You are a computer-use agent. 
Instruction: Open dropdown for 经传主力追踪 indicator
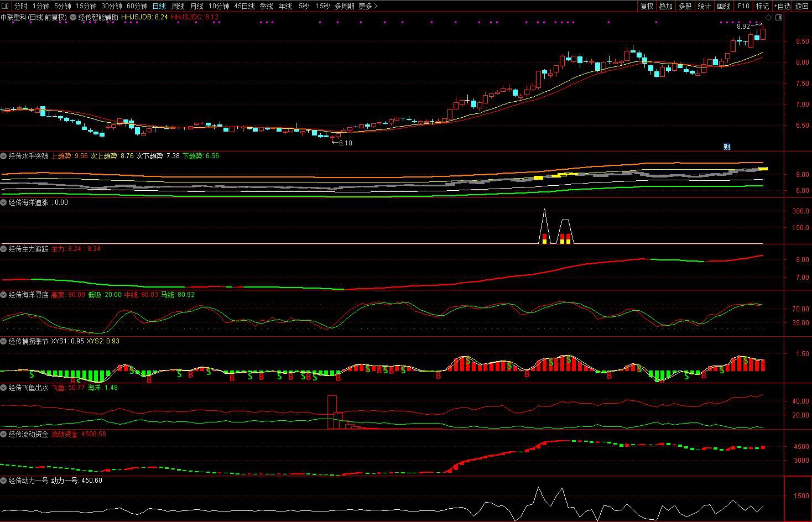click(x=4, y=249)
